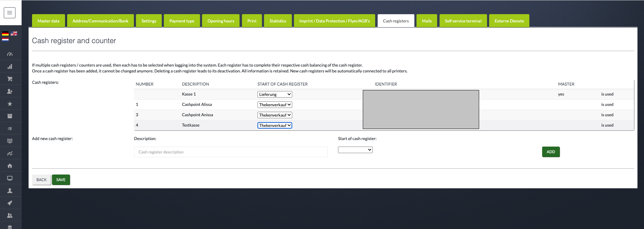The width and height of the screenshot is (644, 229).
Task: Open Cashpoint Alissa start dropdown
Action: pyautogui.click(x=275, y=105)
